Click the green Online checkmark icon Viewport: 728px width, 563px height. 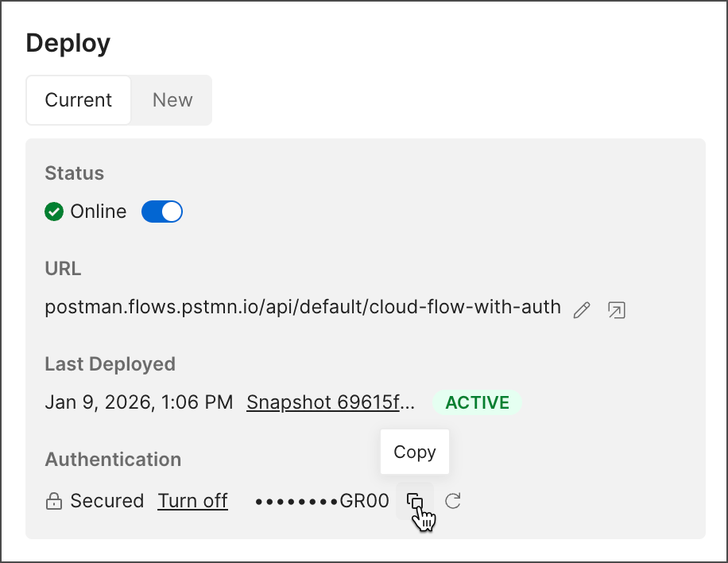53,211
